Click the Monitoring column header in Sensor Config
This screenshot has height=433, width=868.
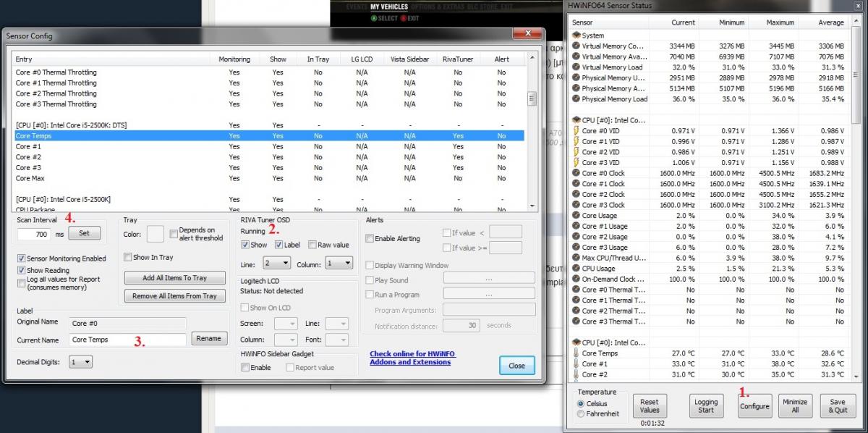[x=234, y=59]
